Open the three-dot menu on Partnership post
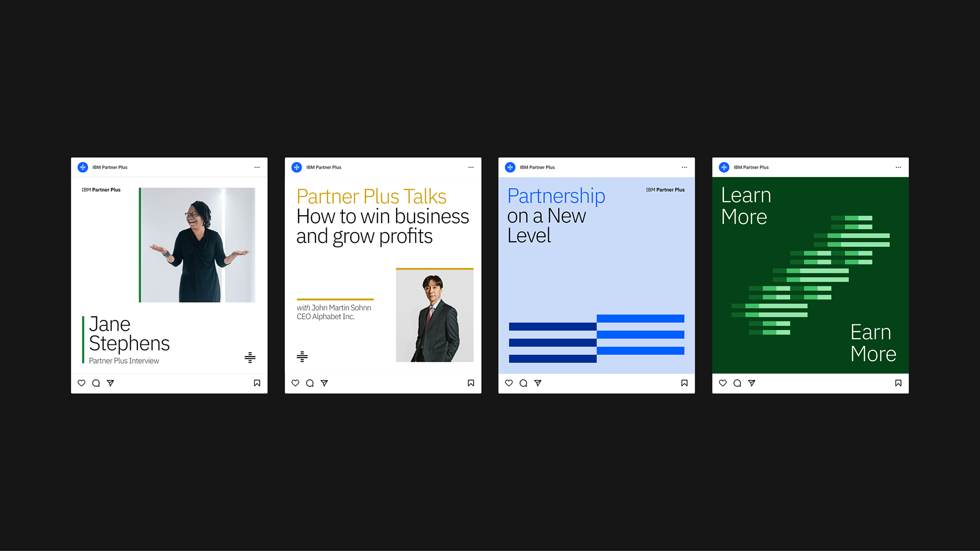Screen dimensions: 980x551 [x=684, y=167]
